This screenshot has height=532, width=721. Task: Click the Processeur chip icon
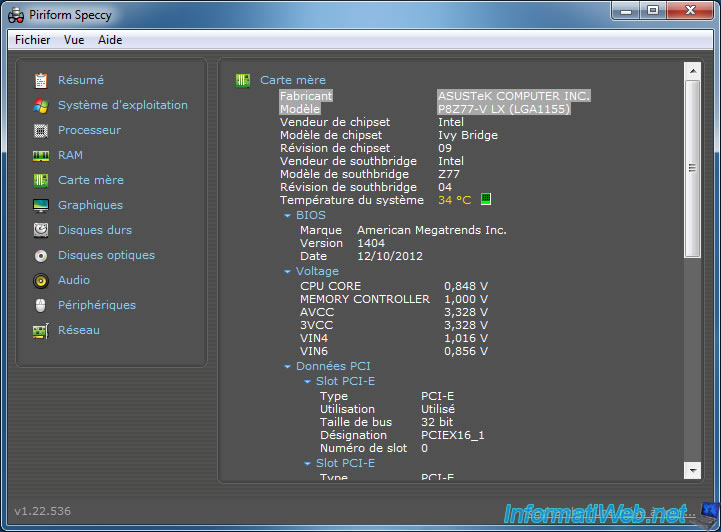(41, 131)
